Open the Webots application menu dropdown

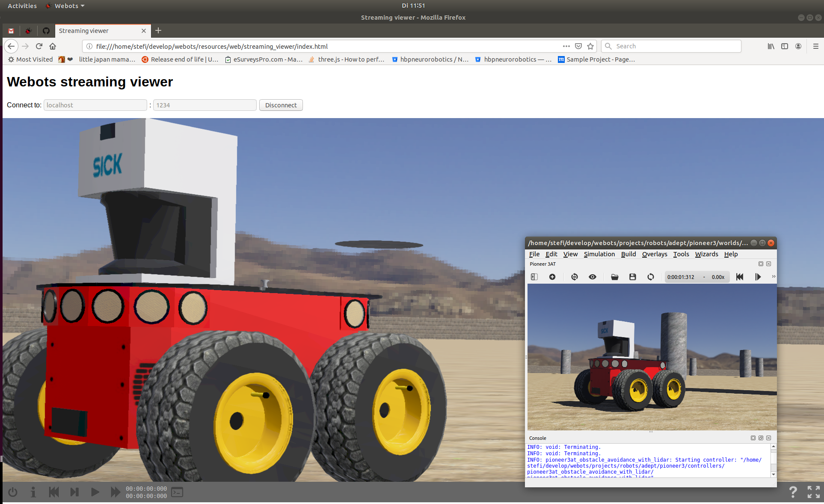[x=66, y=6]
